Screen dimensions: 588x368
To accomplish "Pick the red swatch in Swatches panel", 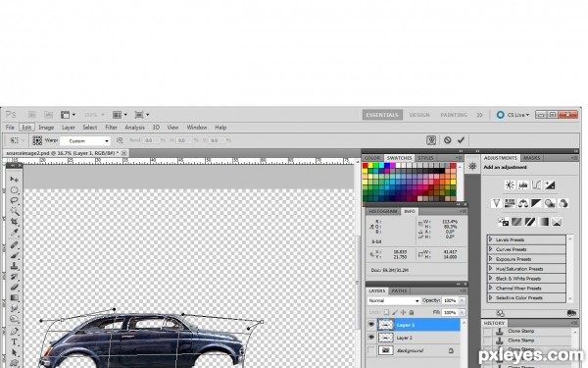I will point(365,166).
